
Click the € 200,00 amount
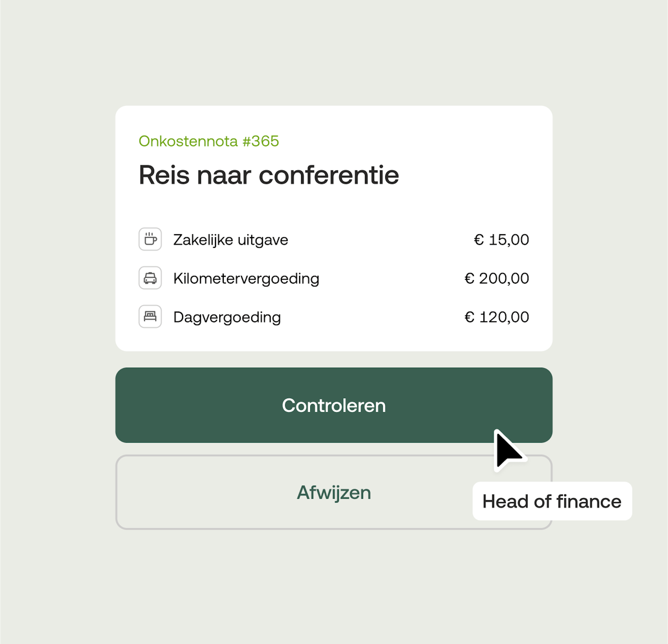[497, 279]
